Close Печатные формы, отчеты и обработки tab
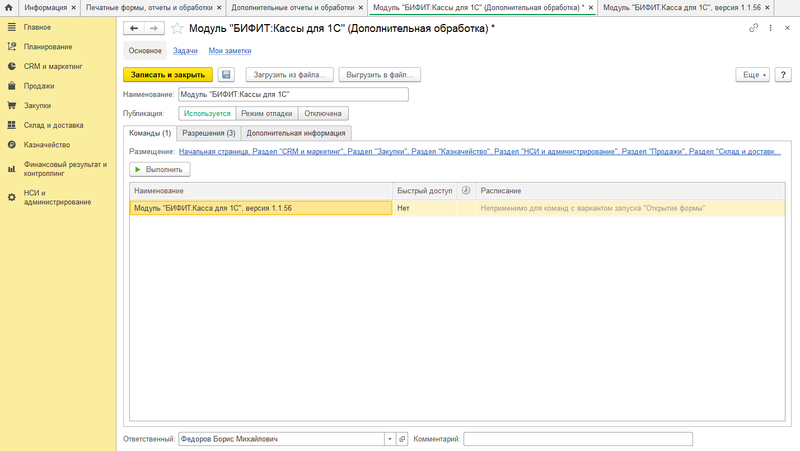 coord(219,8)
